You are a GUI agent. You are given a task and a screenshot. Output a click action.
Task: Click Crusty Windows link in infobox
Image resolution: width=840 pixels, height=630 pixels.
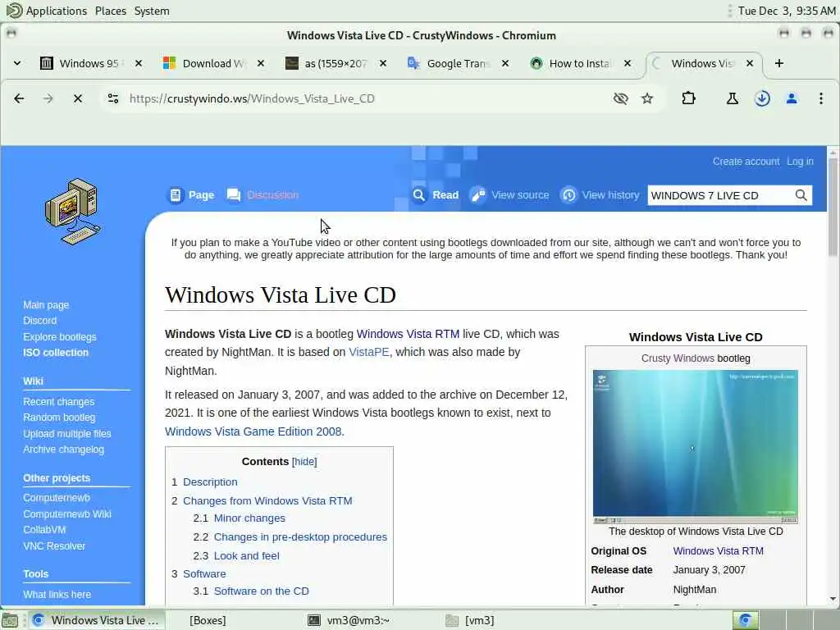[x=677, y=358]
